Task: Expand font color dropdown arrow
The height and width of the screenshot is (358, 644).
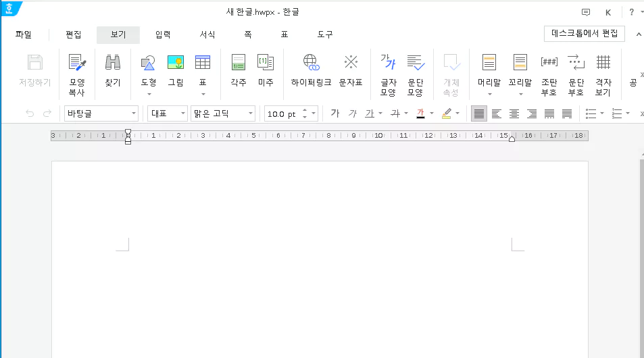Action: [431, 113]
